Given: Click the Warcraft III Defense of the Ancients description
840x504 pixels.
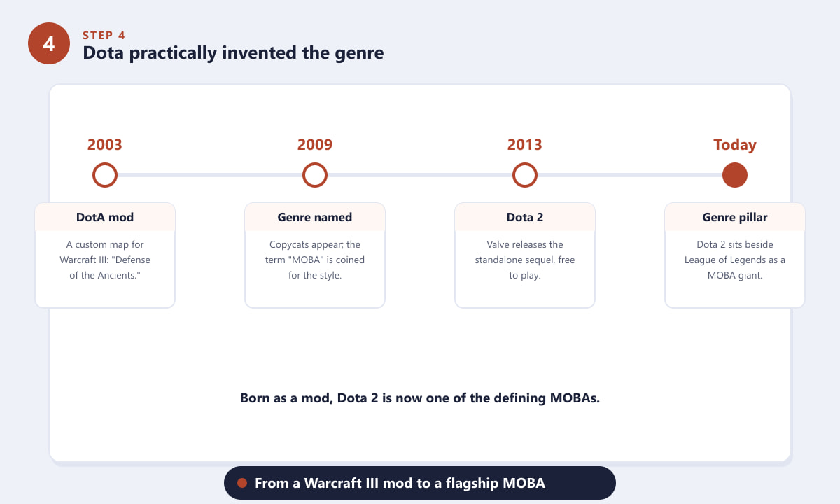Looking at the screenshot, I should pos(105,260).
